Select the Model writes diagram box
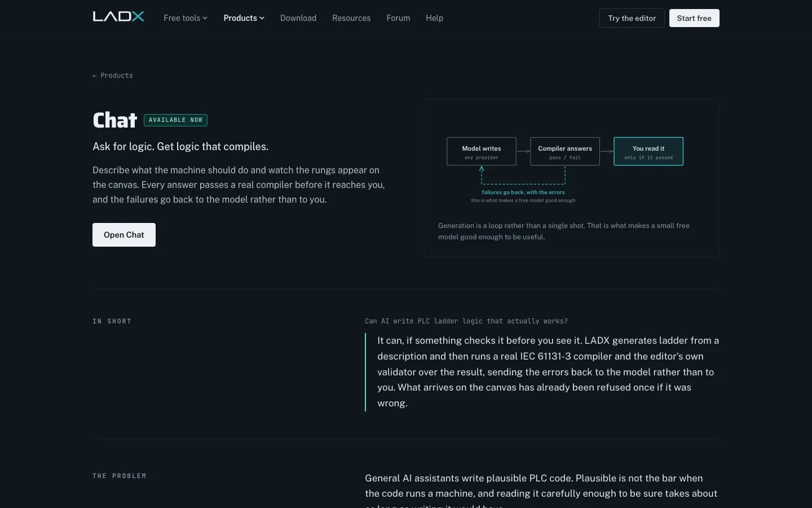This screenshot has height=508, width=812. 482,151
